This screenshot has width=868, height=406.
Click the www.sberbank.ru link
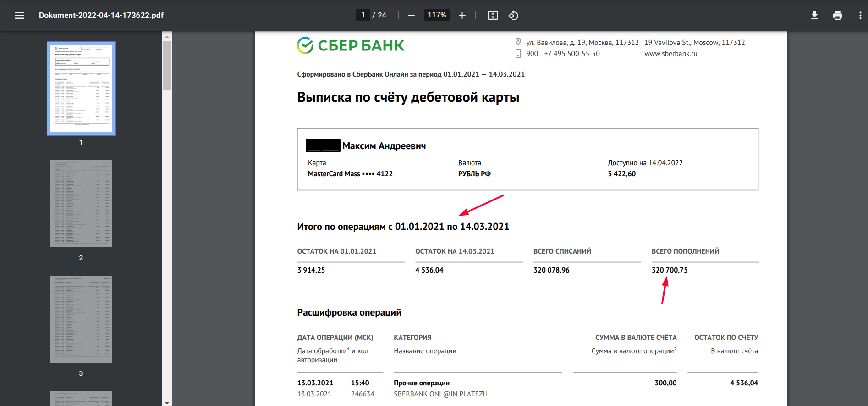[670, 54]
